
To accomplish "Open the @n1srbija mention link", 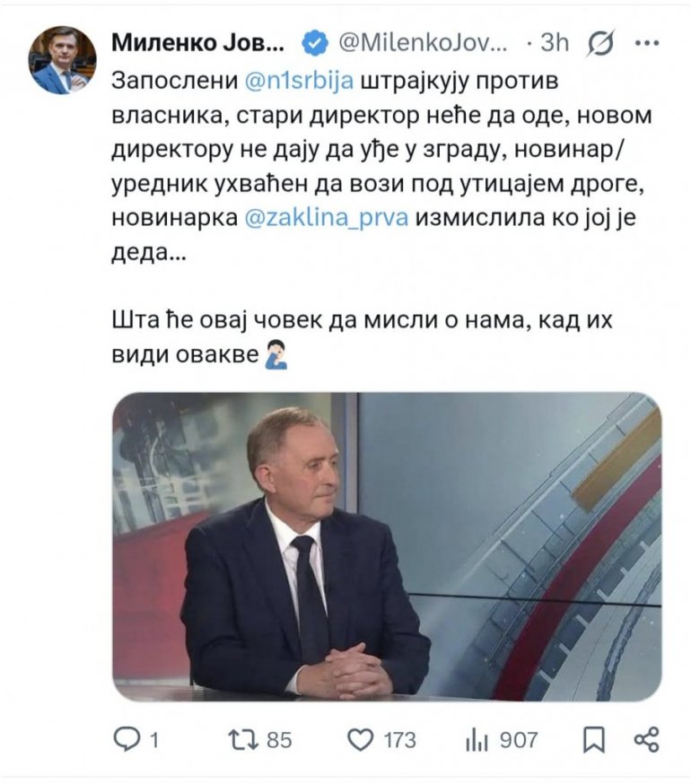I will pos(301,80).
